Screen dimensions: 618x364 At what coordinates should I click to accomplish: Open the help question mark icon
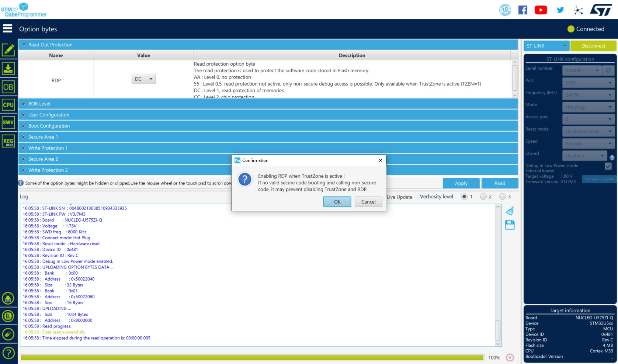pos(8,353)
